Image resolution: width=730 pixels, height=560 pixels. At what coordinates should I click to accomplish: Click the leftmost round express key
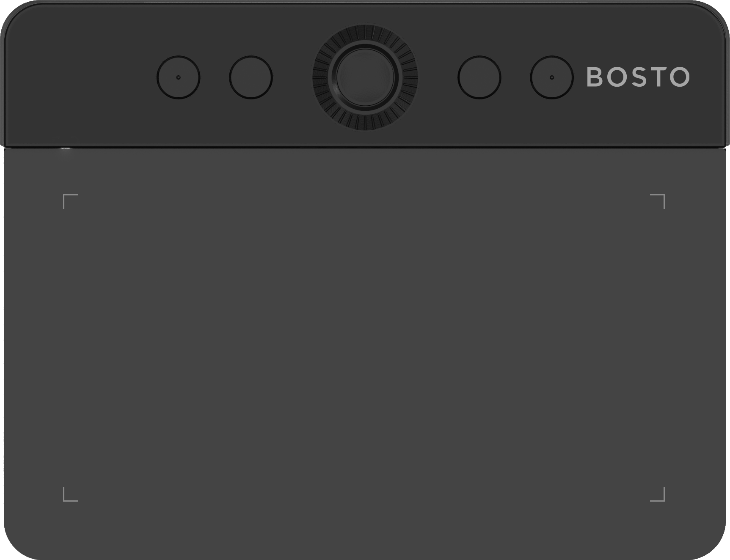(x=178, y=77)
